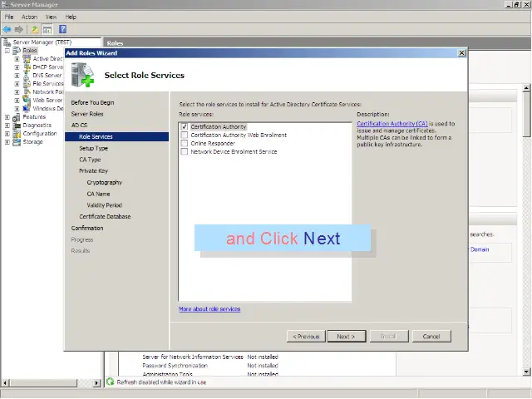Go to Before You Begin wizard step
This screenshot has height=399, width=532.
[92, 102]
